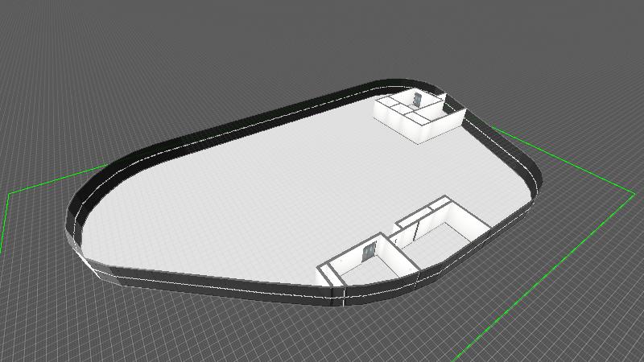This screenshot has width=644, height=362.
Task: Click the green boundary line's right corner
Action: click(633, 192)
